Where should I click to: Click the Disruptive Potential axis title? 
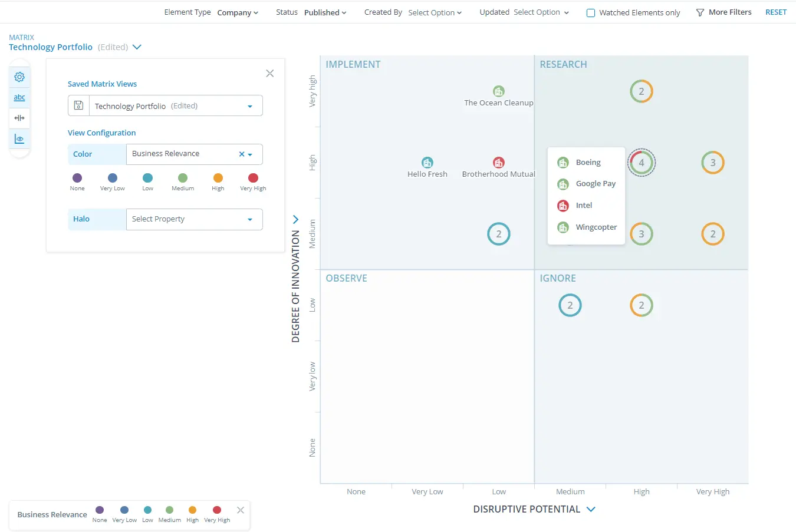click(527, 510)
